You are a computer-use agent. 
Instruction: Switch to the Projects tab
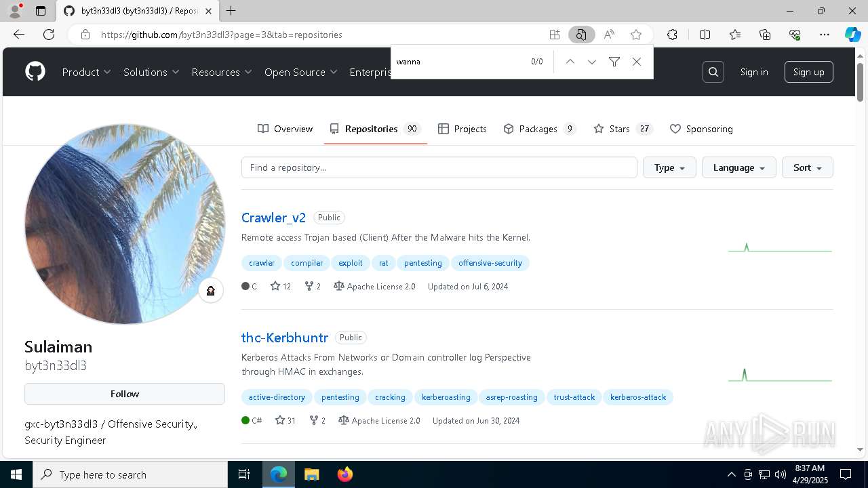coord(462,129)
